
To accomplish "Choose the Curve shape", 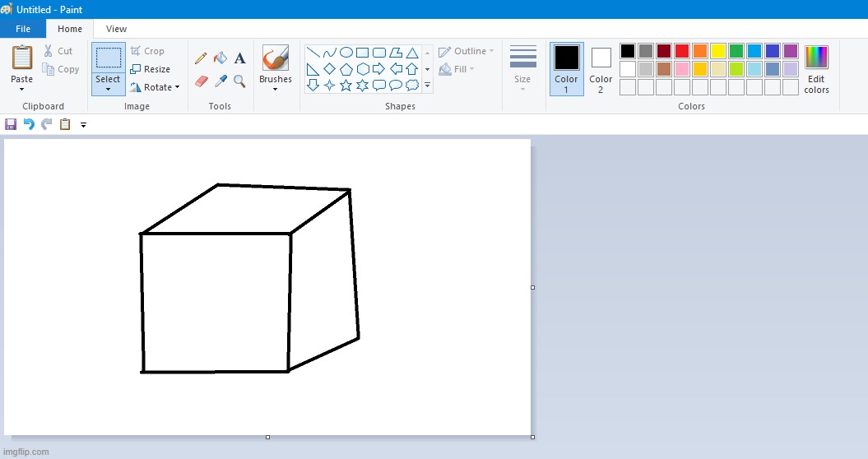I will 330,53.
